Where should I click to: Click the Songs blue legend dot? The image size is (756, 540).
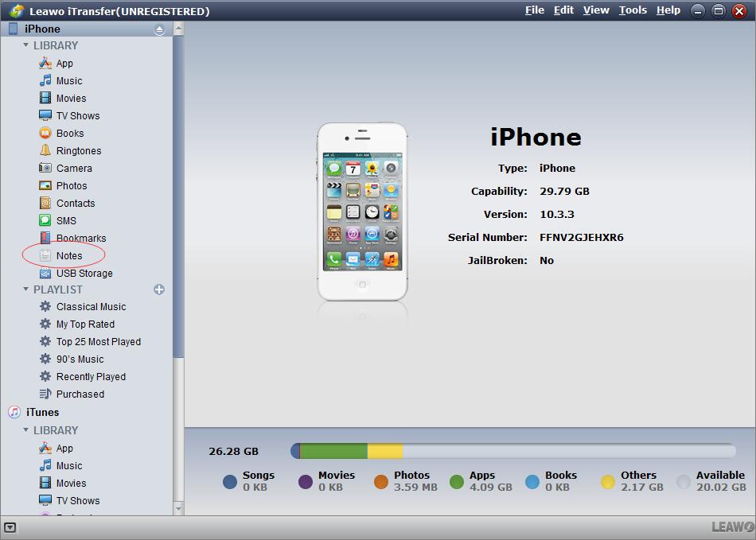click(230, 482)
